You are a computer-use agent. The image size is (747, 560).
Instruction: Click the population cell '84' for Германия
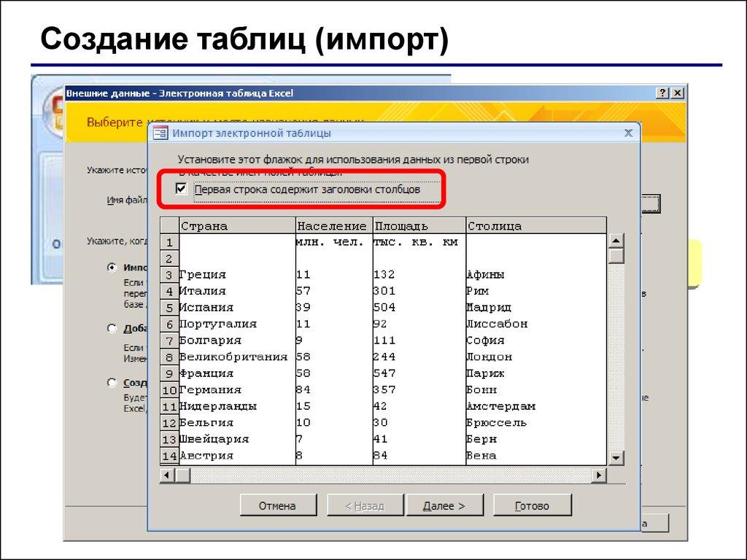(x=334, y=390)
